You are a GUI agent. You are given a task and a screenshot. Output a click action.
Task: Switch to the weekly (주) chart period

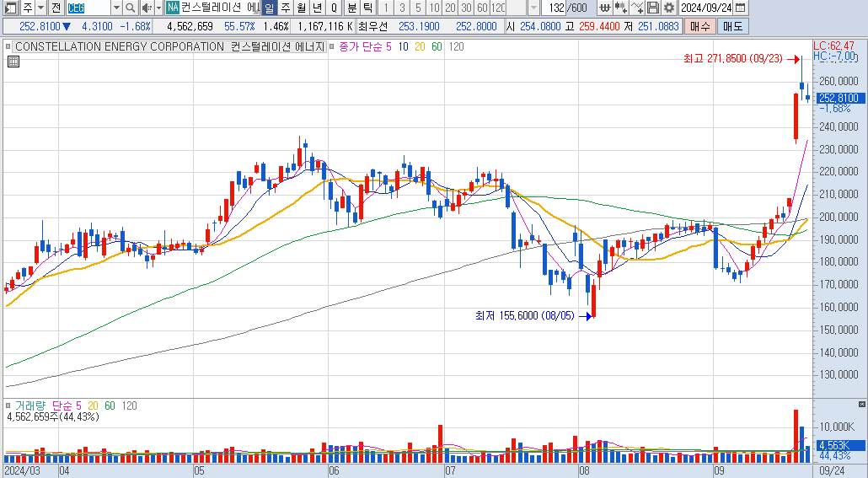pyautogui.click(x=285, y=8)
